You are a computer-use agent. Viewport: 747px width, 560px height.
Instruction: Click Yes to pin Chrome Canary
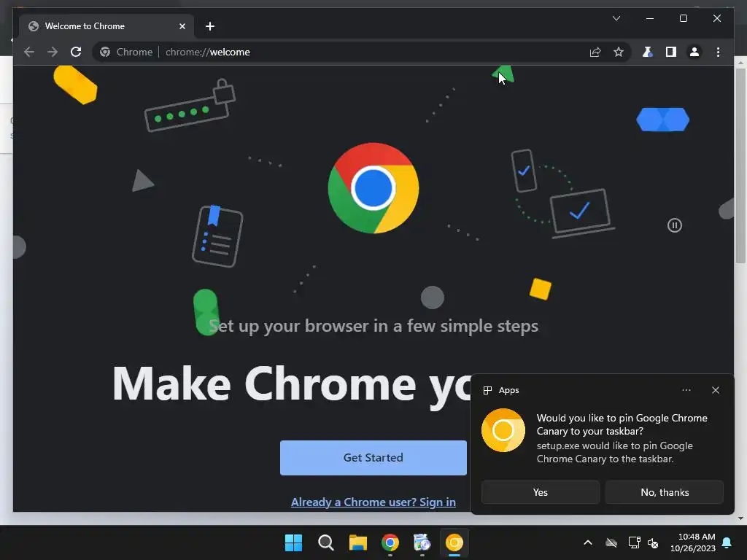[x=541, y=492]
